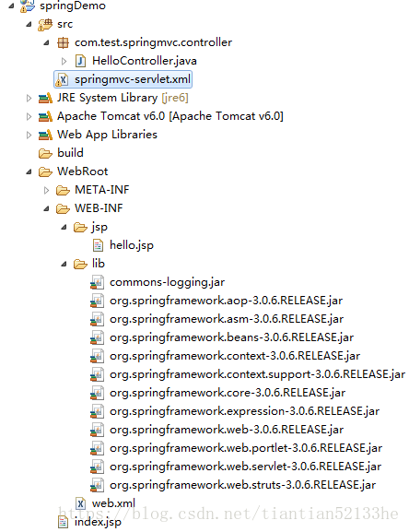Select the HelloController.java file name
Viewport: 409px width, 532px height.
[145, 61]
